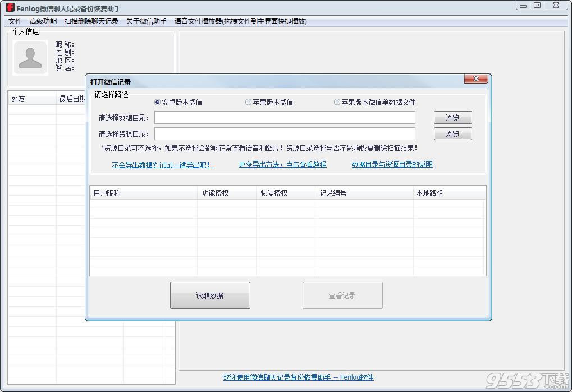The image size is (572, 392).
Task: Click 浏览 next to data directory field
Action: pyautogui.click(x=452, y=117)
